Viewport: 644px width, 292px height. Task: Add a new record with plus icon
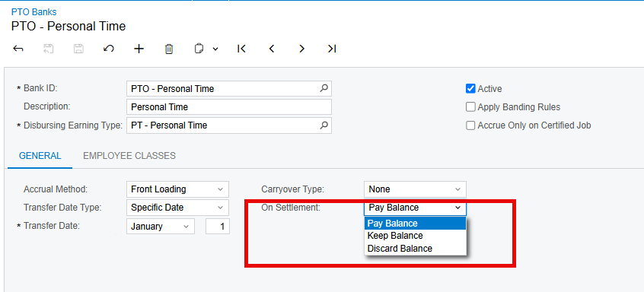pos(139,49)
